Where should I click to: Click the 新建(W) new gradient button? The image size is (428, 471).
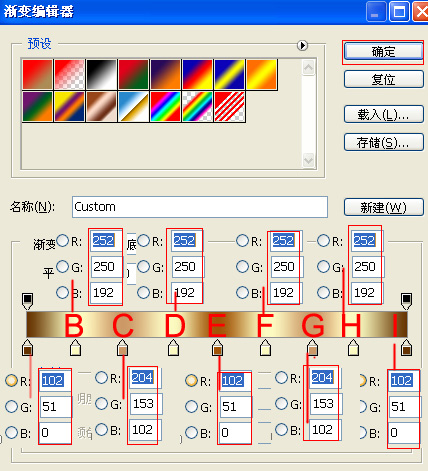click(x=384, y=207)
